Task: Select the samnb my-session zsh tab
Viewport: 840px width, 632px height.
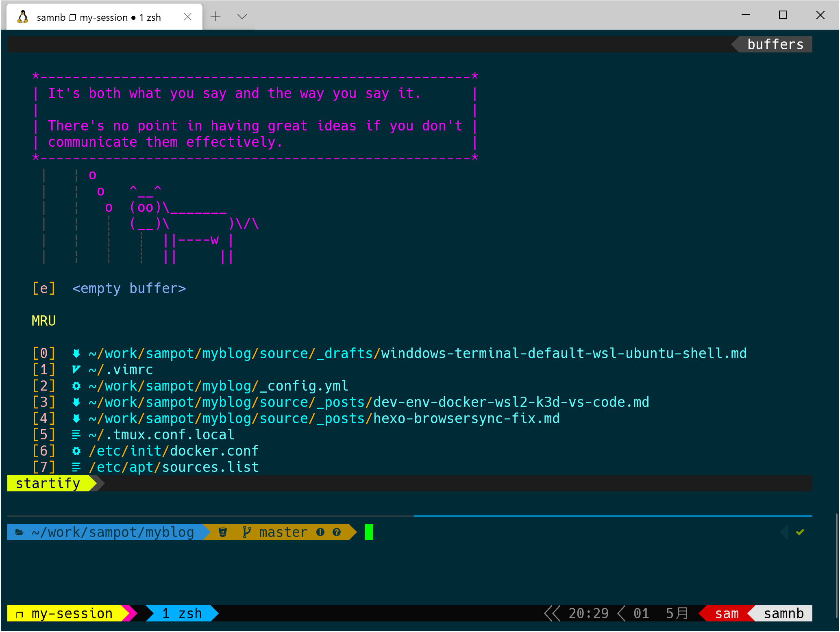Action: (x=99, y=17)
